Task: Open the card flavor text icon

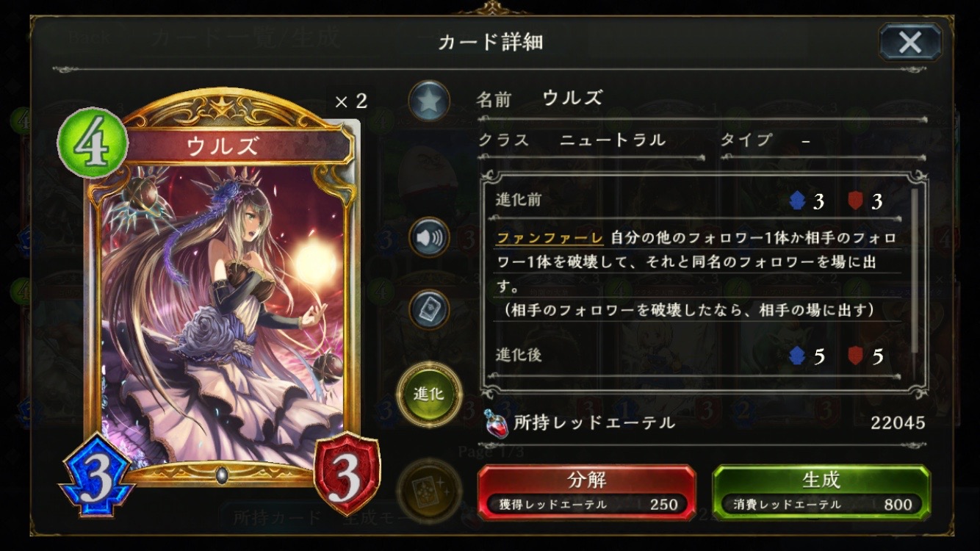Action: (x=429, y=310)
